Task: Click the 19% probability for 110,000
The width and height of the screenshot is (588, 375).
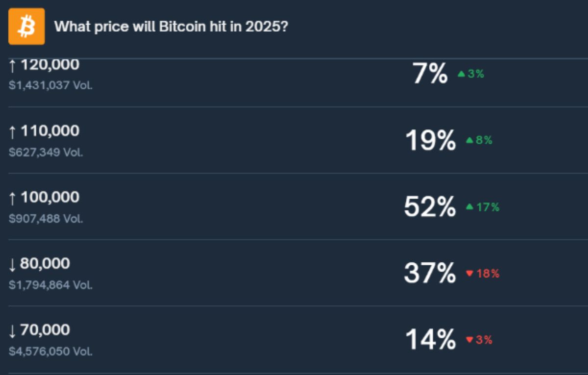Action: pos(429,140)
